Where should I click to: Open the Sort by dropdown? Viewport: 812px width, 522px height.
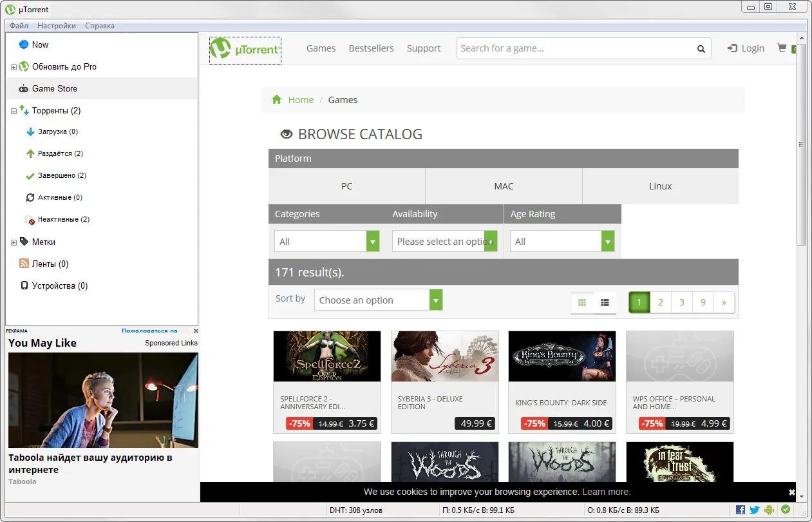(378, 300)
